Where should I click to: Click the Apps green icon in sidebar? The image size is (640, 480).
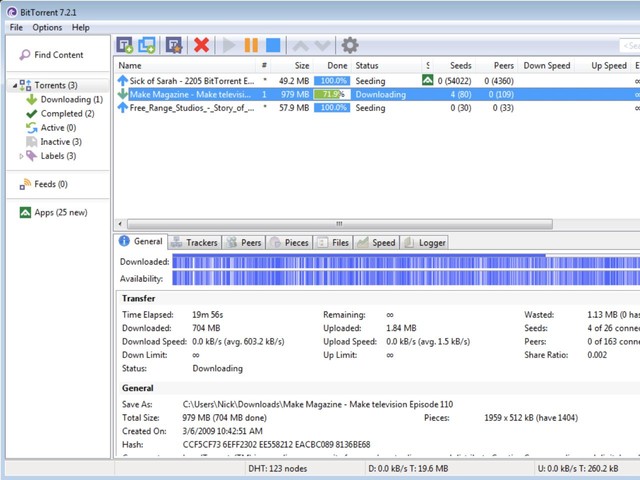click(25, 212)
